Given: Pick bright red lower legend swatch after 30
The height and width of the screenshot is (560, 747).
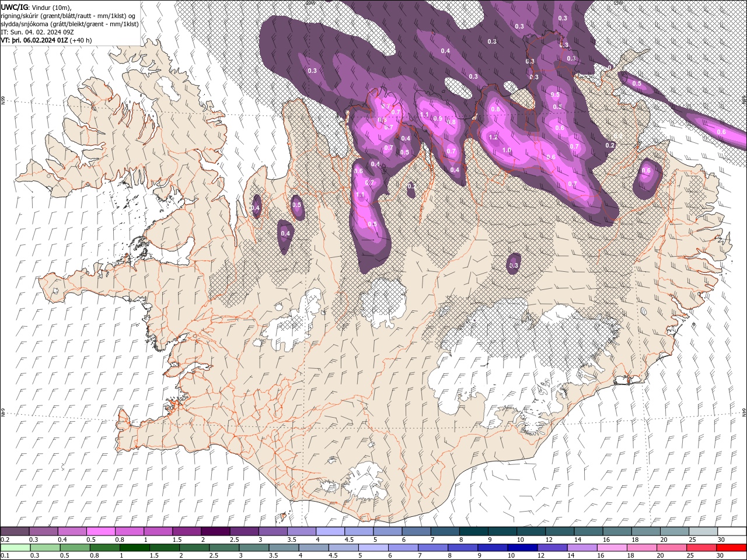Looking at the screenshot, I should tap(732, 548).
